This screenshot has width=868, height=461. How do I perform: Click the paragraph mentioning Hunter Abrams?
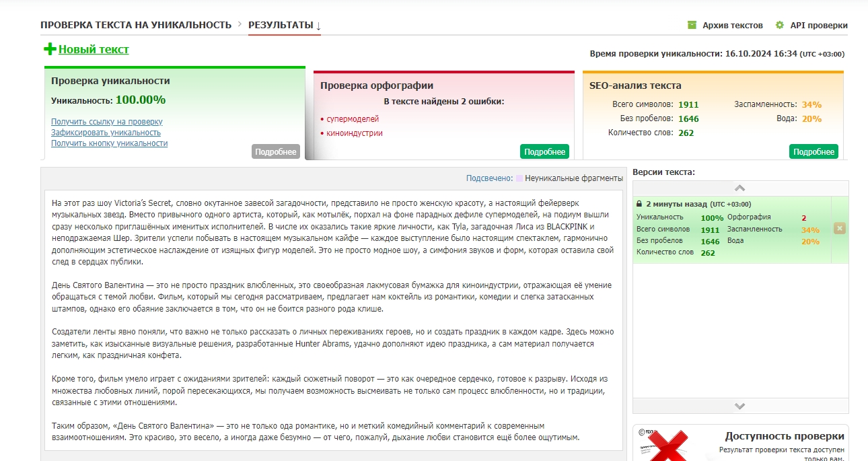(x=333, y=343)
